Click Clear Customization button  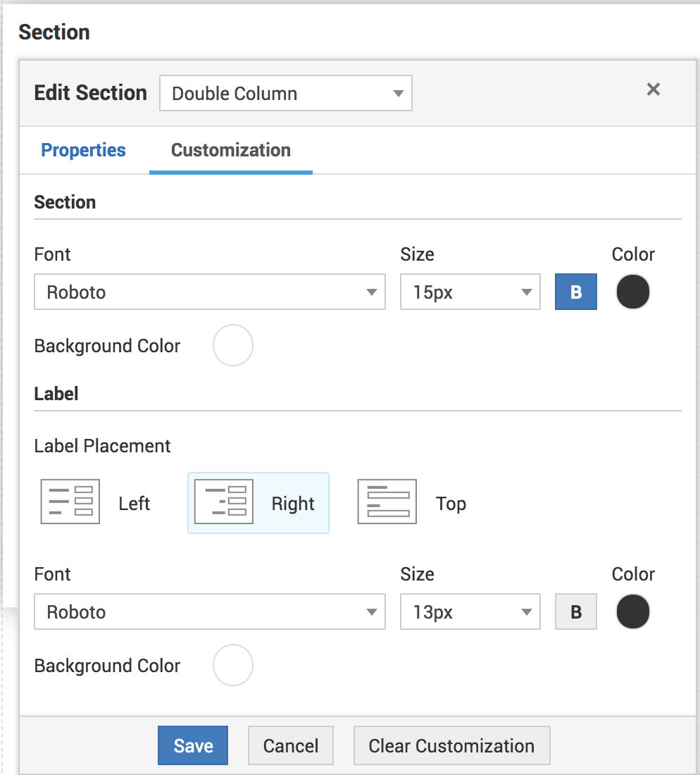pyautogui.click(x=451, y=746)
